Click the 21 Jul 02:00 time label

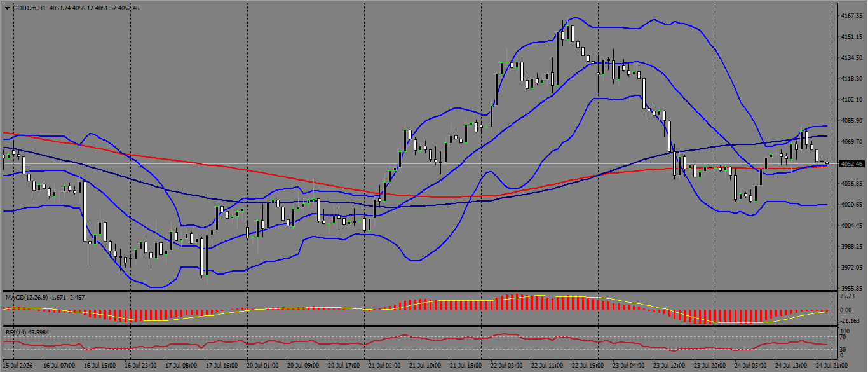(384, 366)
